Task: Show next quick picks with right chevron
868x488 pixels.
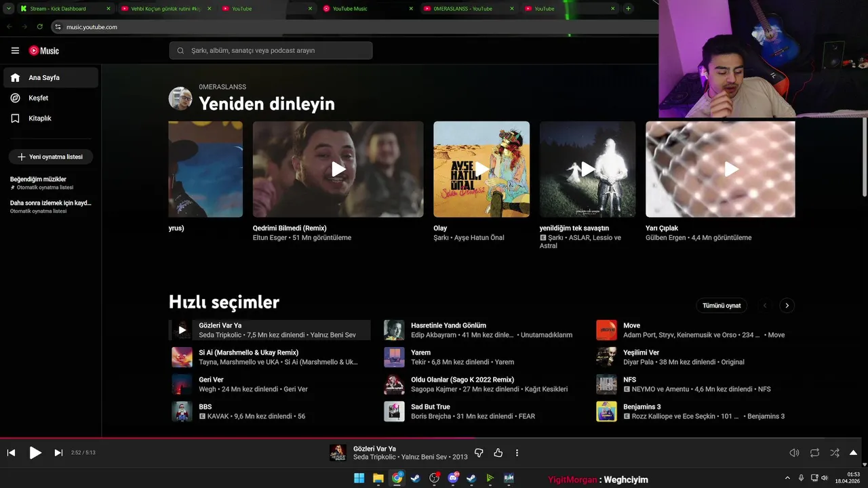Action: coord(787,306)
